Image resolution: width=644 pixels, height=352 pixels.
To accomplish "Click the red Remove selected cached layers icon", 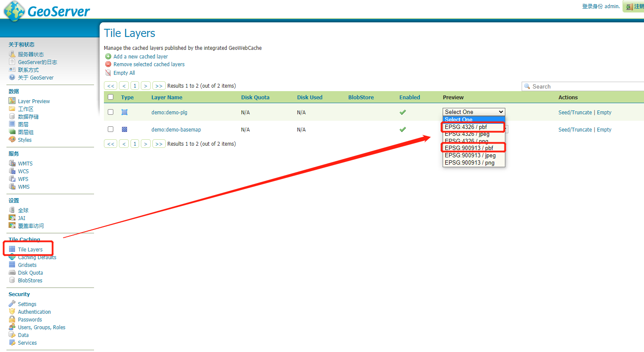I will tap(108, 64).
